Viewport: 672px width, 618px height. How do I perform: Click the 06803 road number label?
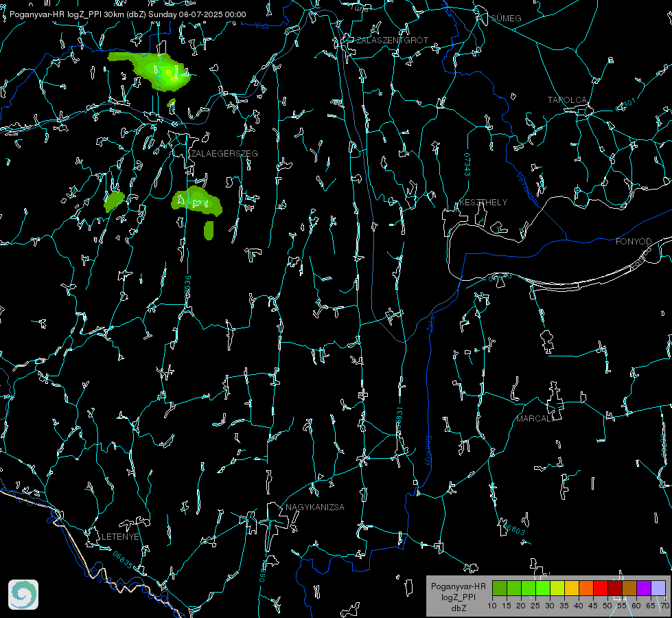513,529
